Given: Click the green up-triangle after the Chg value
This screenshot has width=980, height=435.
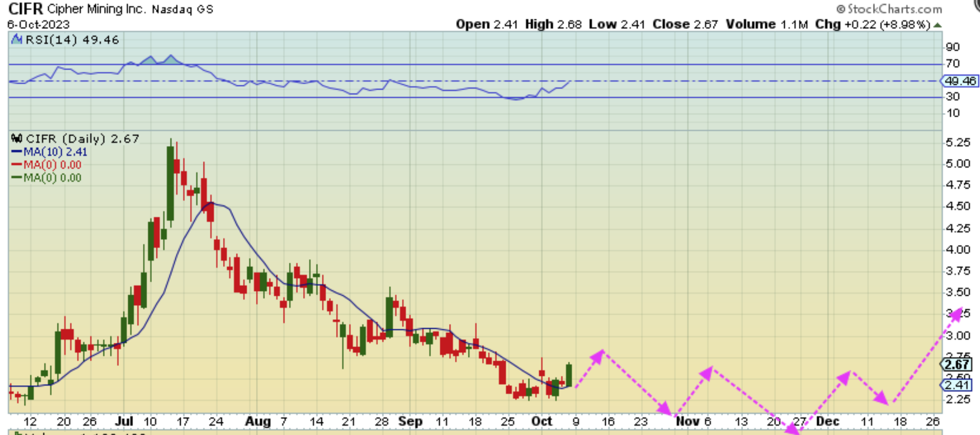Looking at the screenshot, I should (x=938, y=25).
